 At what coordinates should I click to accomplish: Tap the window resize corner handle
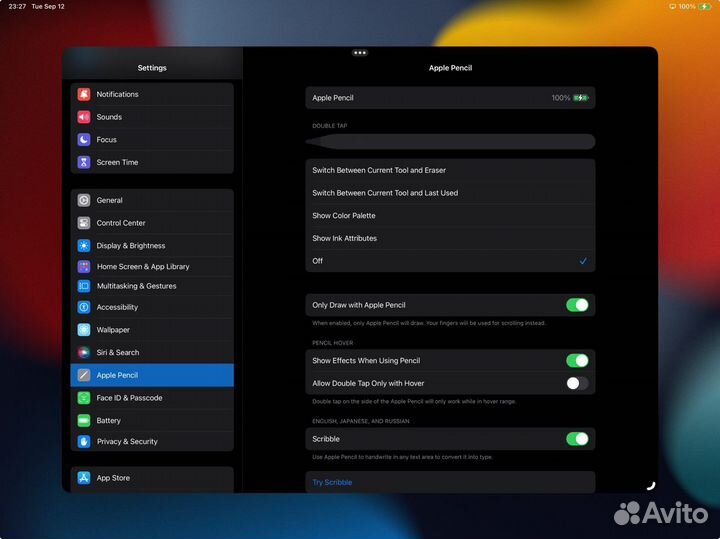tap(651, 485)
